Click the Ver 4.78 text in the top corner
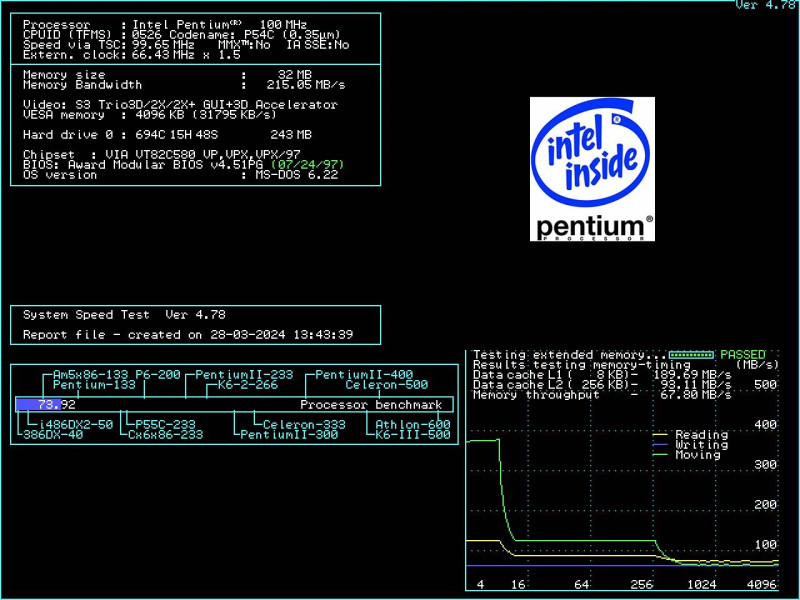Screen dimensions: 800x600 click(x=766, y=5)
